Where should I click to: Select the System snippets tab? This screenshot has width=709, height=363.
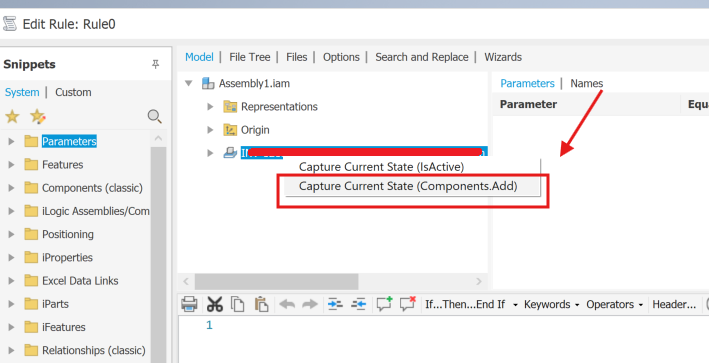tap(22, 92)
